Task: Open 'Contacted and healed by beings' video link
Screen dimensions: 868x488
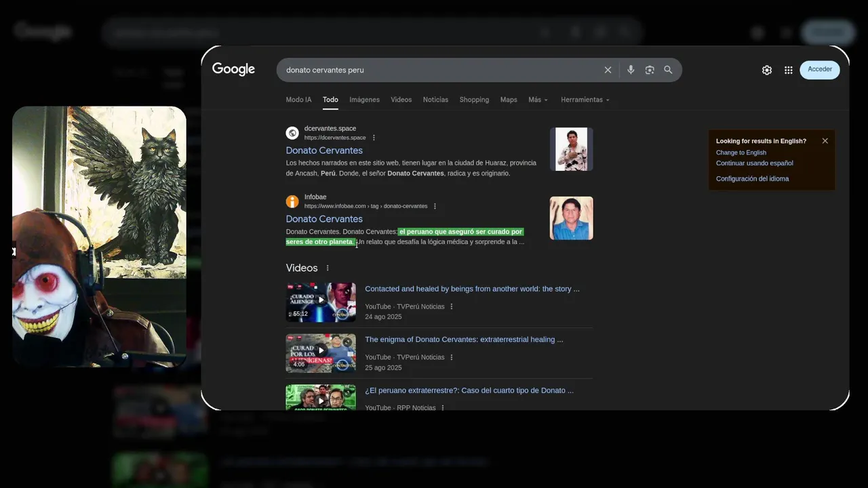Action: [x=472, y=289]
